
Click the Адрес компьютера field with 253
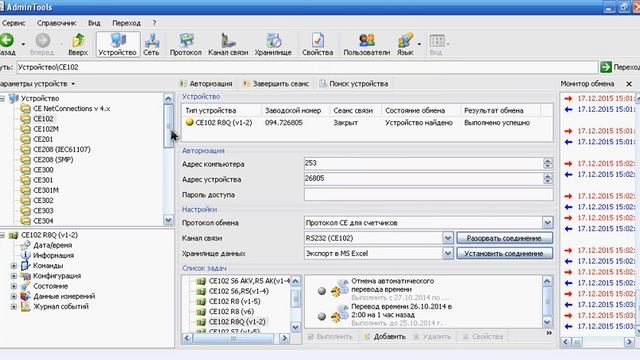pos(423,163)
